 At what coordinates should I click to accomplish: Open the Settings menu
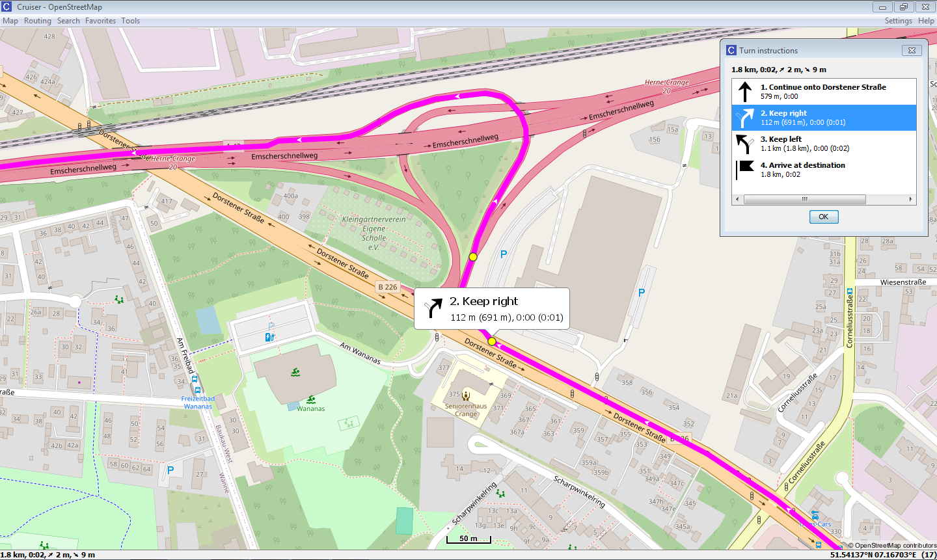(x=898, y=21)
